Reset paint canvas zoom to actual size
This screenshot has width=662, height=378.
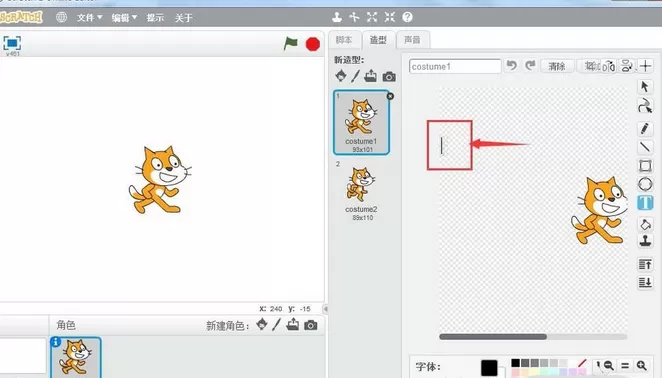pos(625,365)
